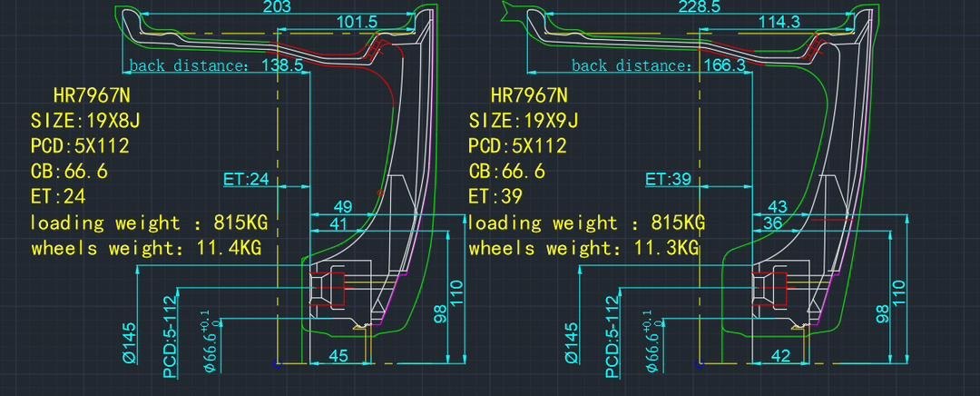This screenshot has height=396, width=980.
Task: Select CB:66.6 line of the 19X8J wheel
Action: point(69,171)
